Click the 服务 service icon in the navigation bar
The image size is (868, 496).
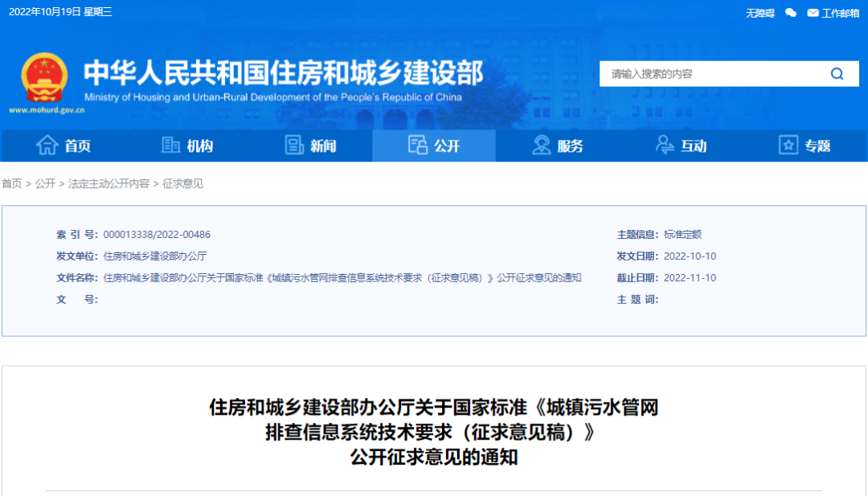(x=542, y=146)
